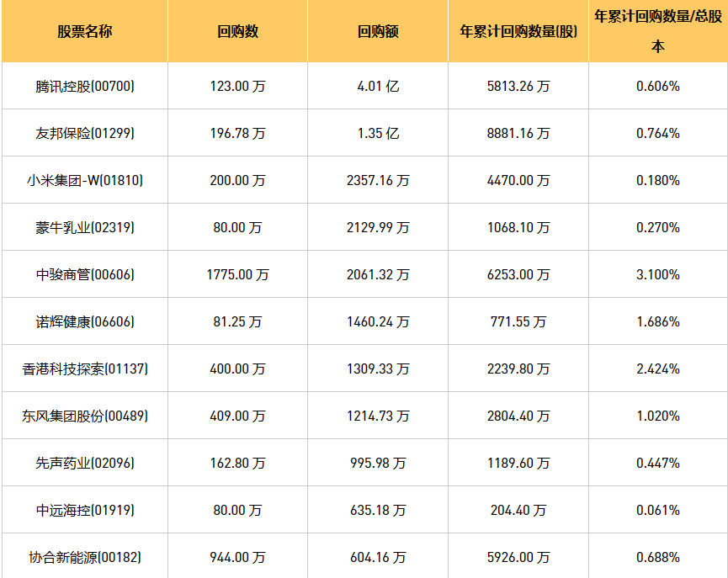Click the 1.35 亿 buyback amount cell

pyautogui.click(x=378, y=133)
